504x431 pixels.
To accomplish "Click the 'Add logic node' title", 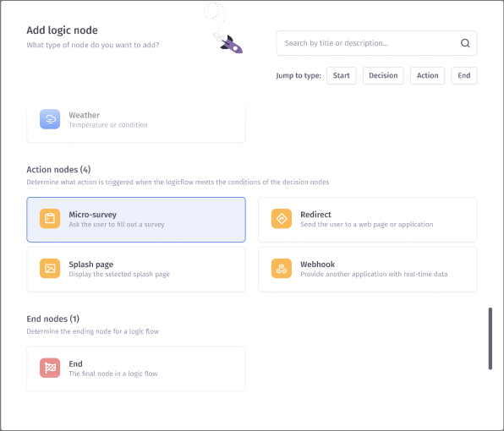I will [x=62, y=30].
